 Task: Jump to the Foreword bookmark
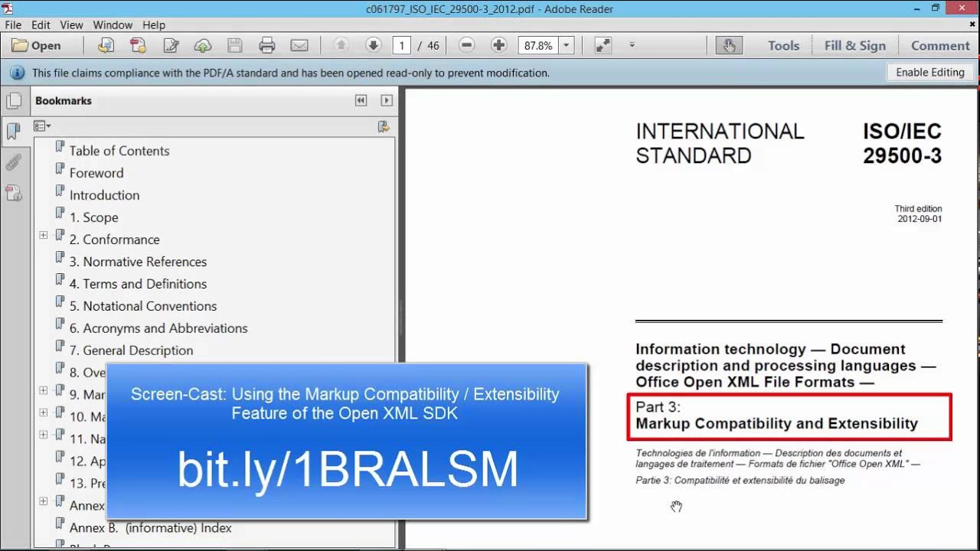coord(96,173)
